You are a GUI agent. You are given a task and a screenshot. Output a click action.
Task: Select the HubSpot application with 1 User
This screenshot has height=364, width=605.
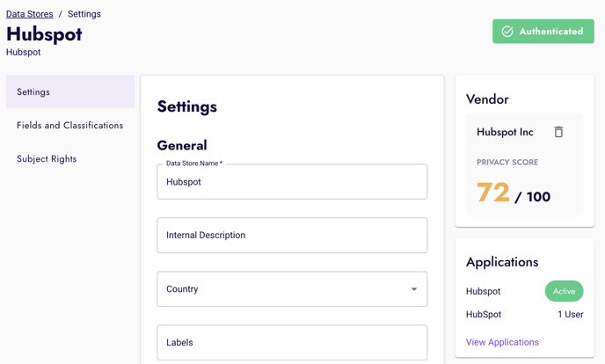(x=484, y=314)
